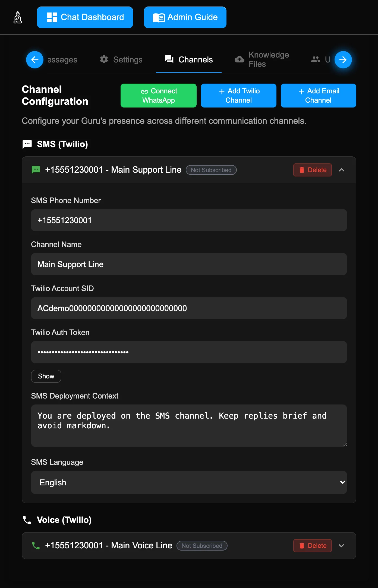Delete the Main Support Line channel
The width and height of the screenshot is (378, 588).
(313, 170)
